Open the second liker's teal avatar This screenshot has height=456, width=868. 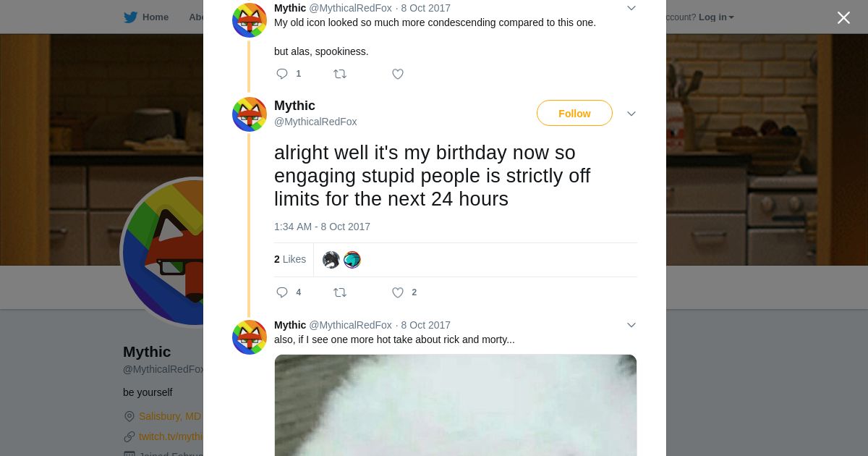[x=352, y=260]
